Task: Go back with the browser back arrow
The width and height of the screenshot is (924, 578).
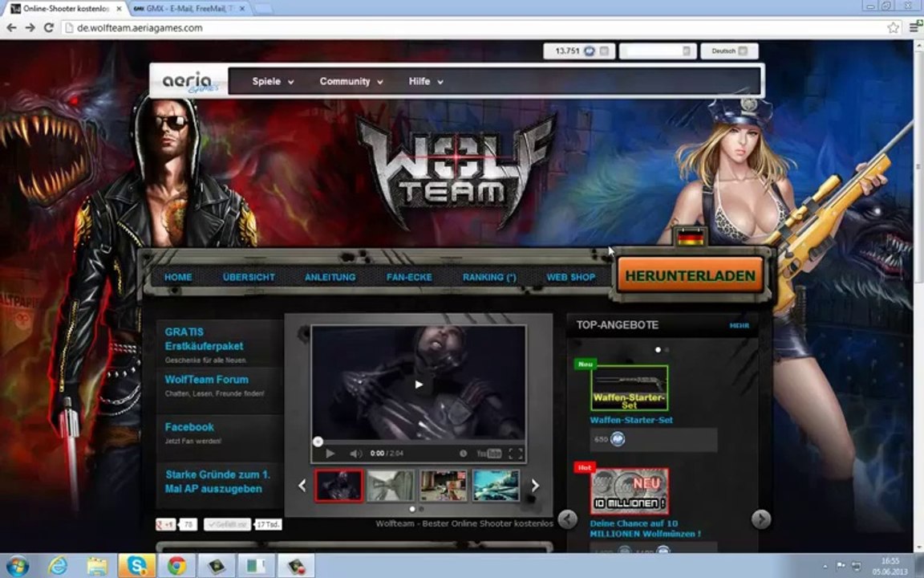Action: [11, 28]
